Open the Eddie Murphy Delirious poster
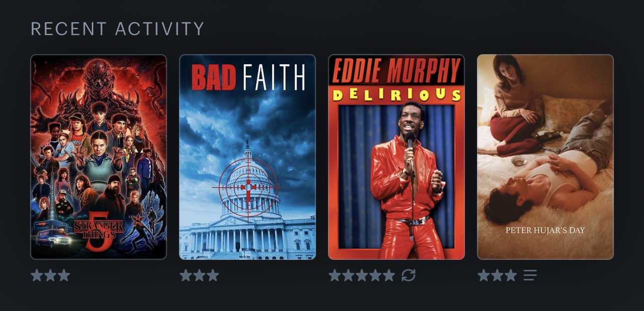Image resolution: width=644 pixels, height=311 pixels. tap(396, 157)
